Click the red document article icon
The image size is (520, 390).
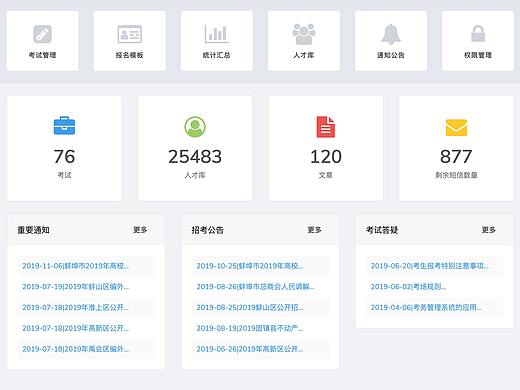point(326,127)
